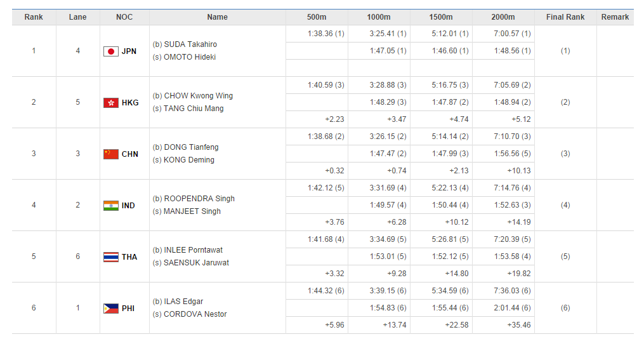The image size is (644, 346).
Task: Click the Hong Kong flag icon
Action: click(x=110, y=103)
